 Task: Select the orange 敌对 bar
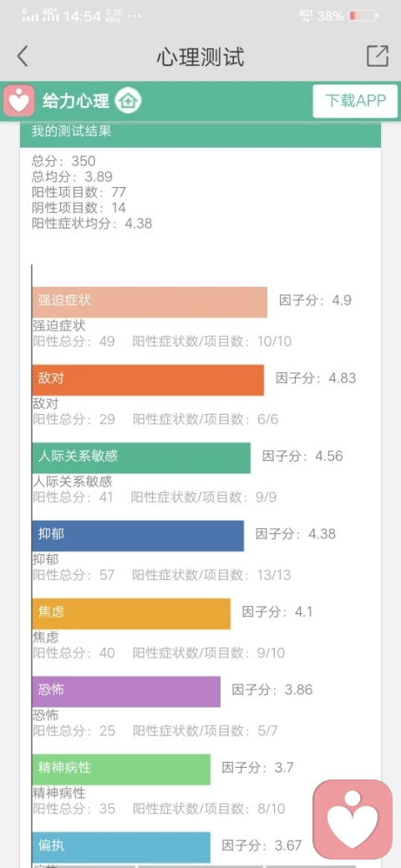point(148,380)
